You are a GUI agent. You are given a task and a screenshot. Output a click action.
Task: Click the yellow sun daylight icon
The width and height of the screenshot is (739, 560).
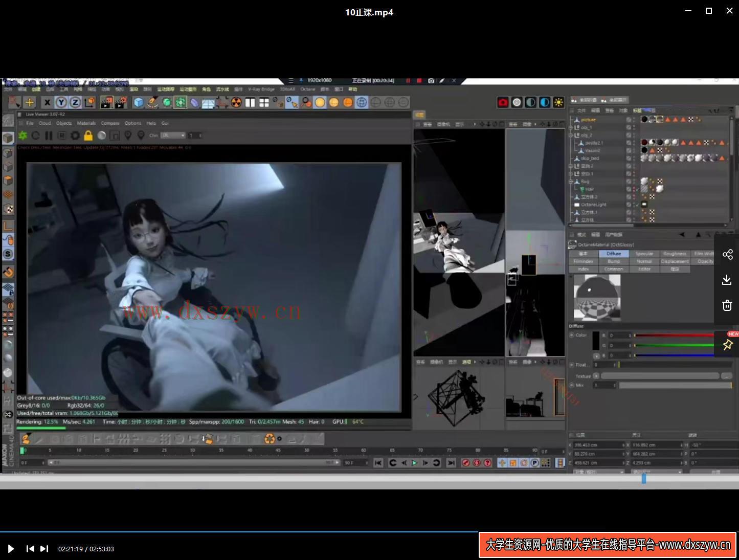point(558,102)
